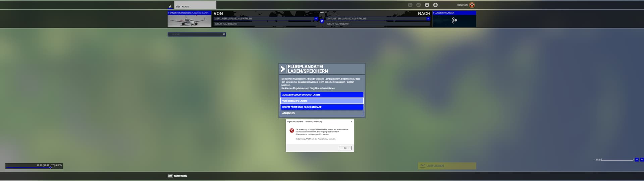Image resolution: width=644 pixels, height=181 pixels.
Task: Open the CONVEEN username label
Action: coord(462,5)
